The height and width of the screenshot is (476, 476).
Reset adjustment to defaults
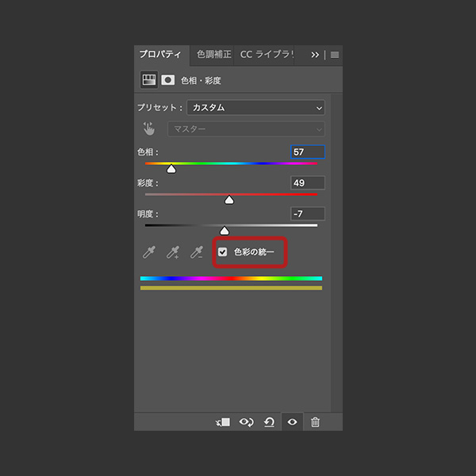tap(269, 422)
